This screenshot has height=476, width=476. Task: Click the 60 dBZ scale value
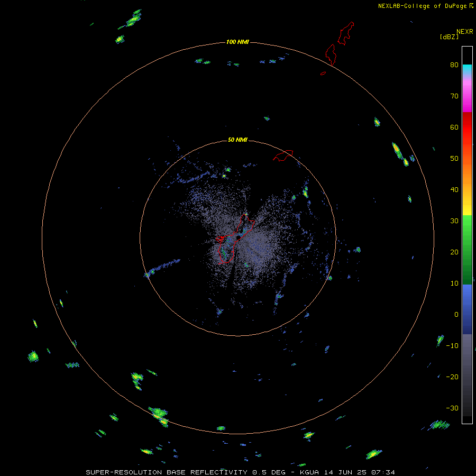(454, 127)
